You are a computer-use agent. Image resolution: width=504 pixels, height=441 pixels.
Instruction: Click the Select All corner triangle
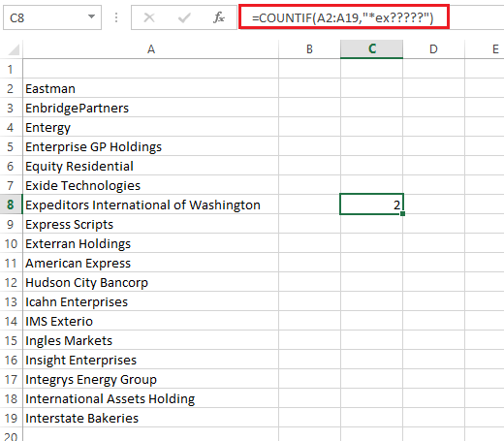pyautogui.click(x=14, y=49)
